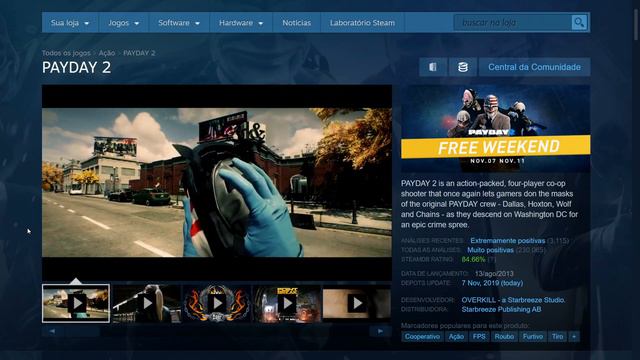Expand the Jogos dropdown

(124, 23)
